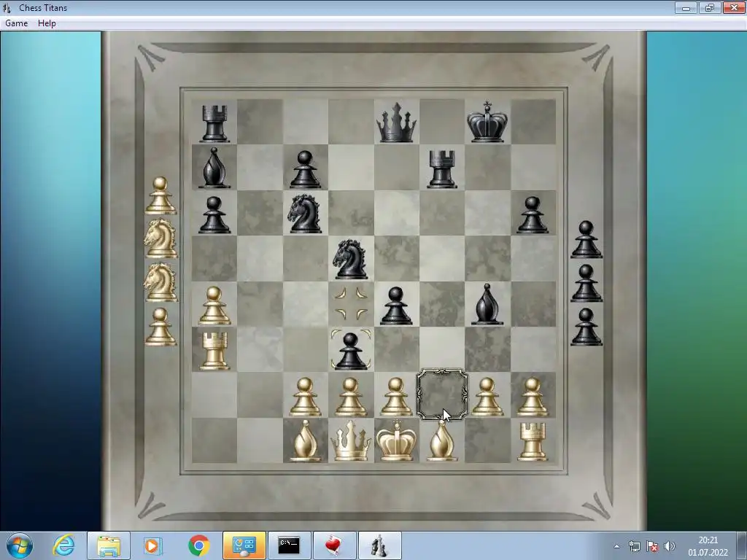The image size is (747, 560).
Task: Launch Google Chrome from the taskbar
Action: pos(198,545)
